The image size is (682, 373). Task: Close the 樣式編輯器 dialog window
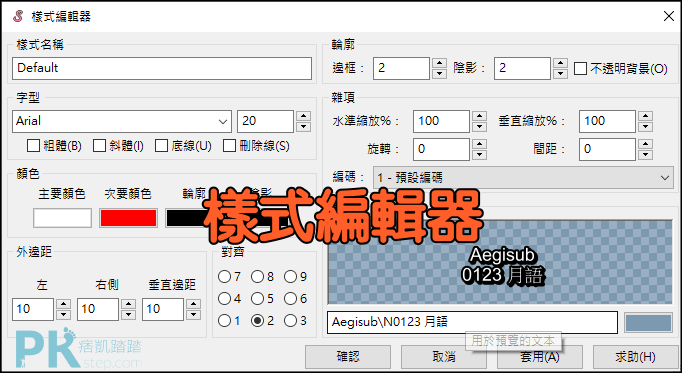pos(669,17)
